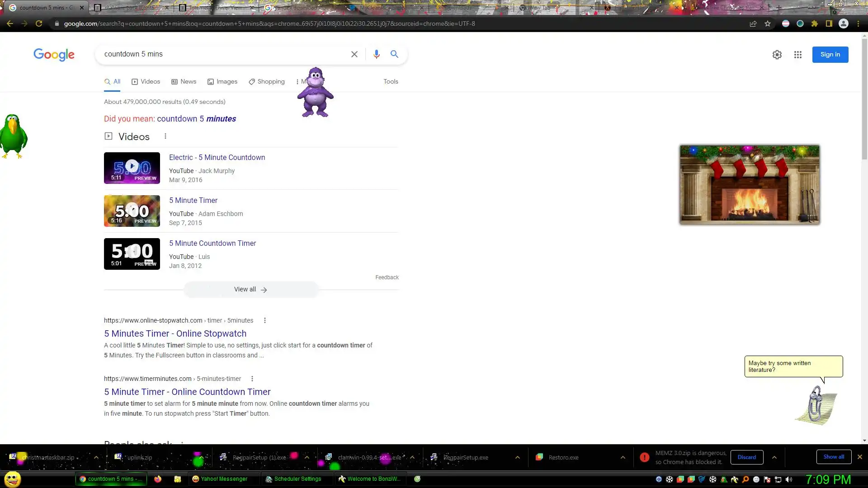Open the Google apps grid
The width and height of the screenshot is (868, 488).
coord(798,55)
